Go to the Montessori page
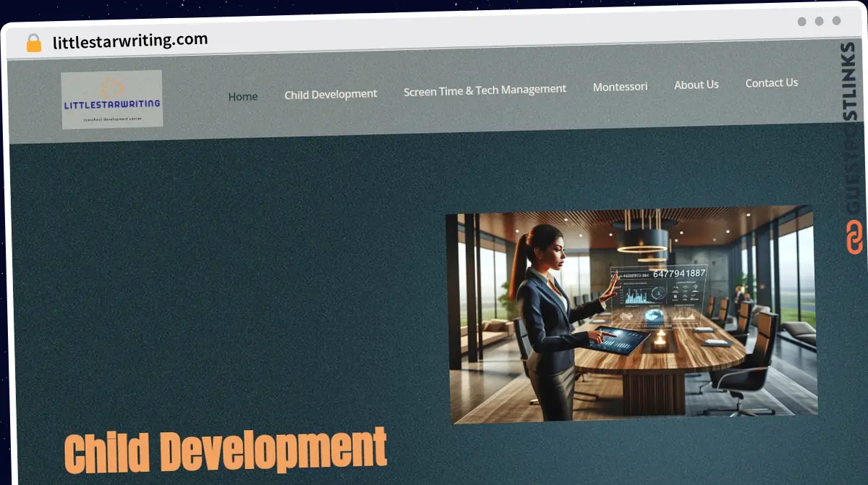Viewport: 868px width, 485px height. [620, 87]
